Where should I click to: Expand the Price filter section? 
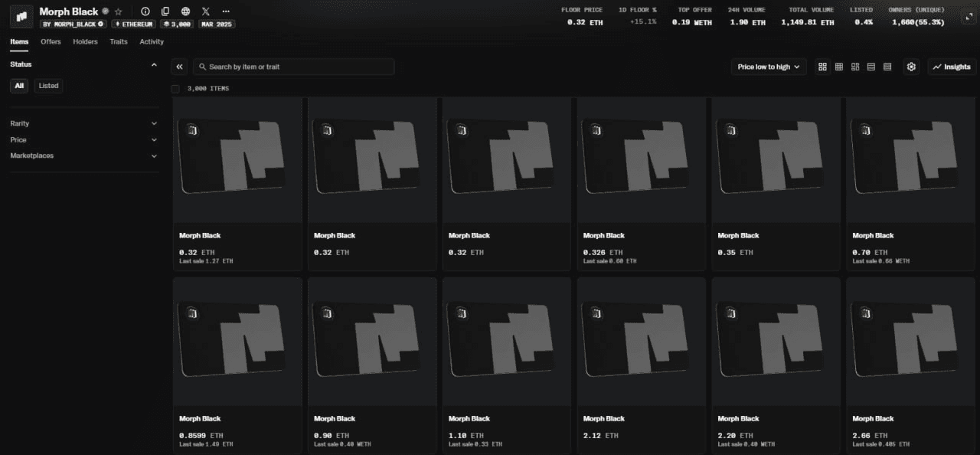(x=84, y=139)
